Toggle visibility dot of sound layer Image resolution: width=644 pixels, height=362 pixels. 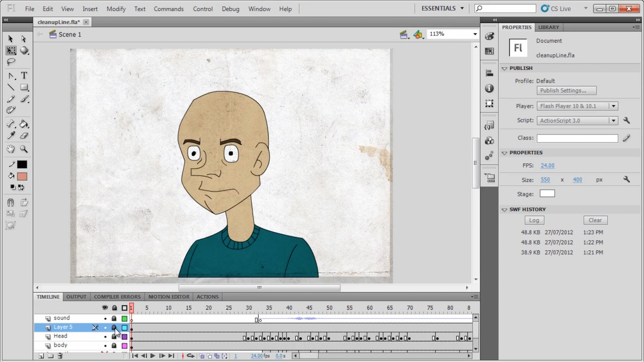[105, 318]
